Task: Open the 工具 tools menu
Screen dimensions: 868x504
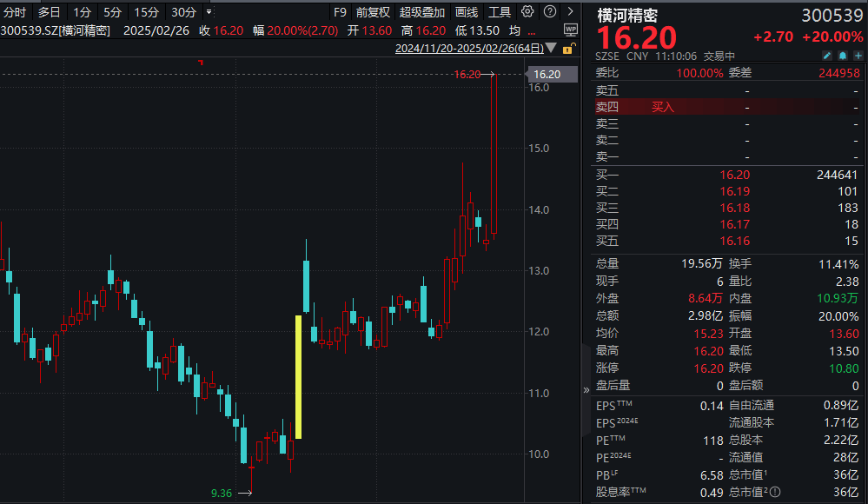Action: pyautogui.click(x=499, y=12)
